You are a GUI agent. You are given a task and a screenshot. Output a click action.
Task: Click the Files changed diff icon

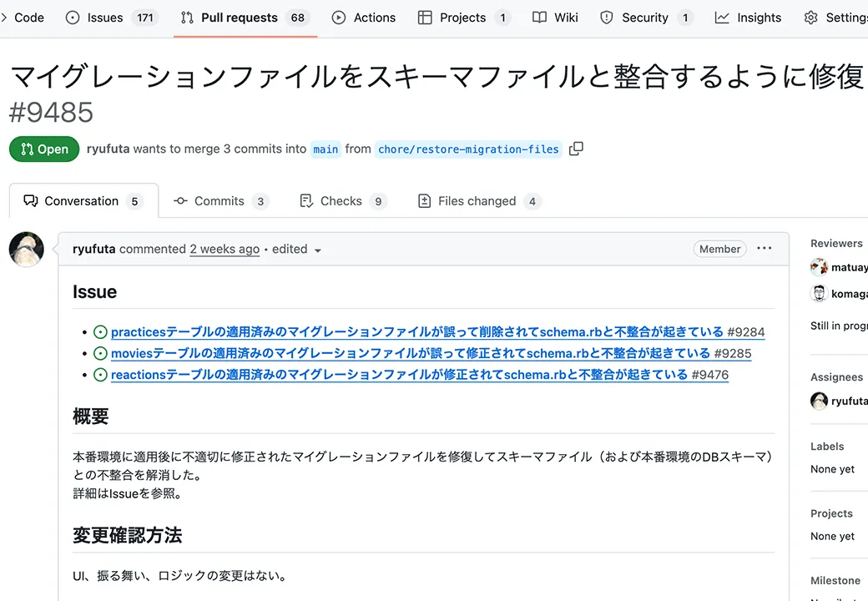[x=424, y=201]
